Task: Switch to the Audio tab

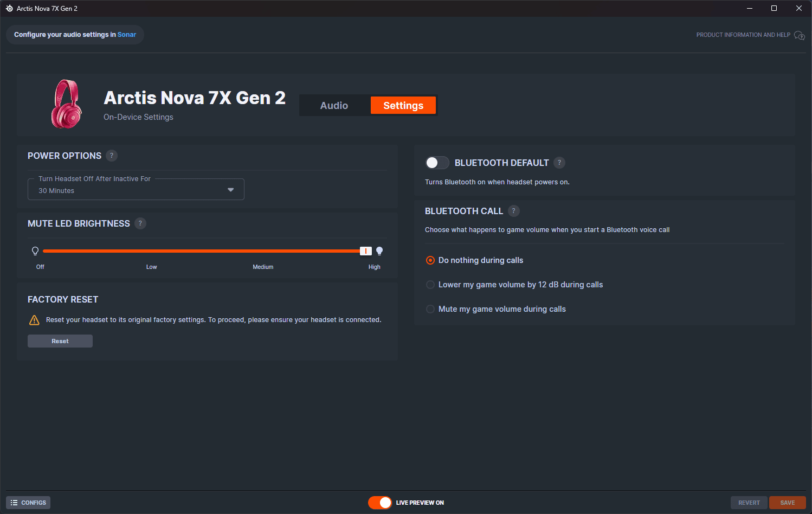Action: point(334,106)
